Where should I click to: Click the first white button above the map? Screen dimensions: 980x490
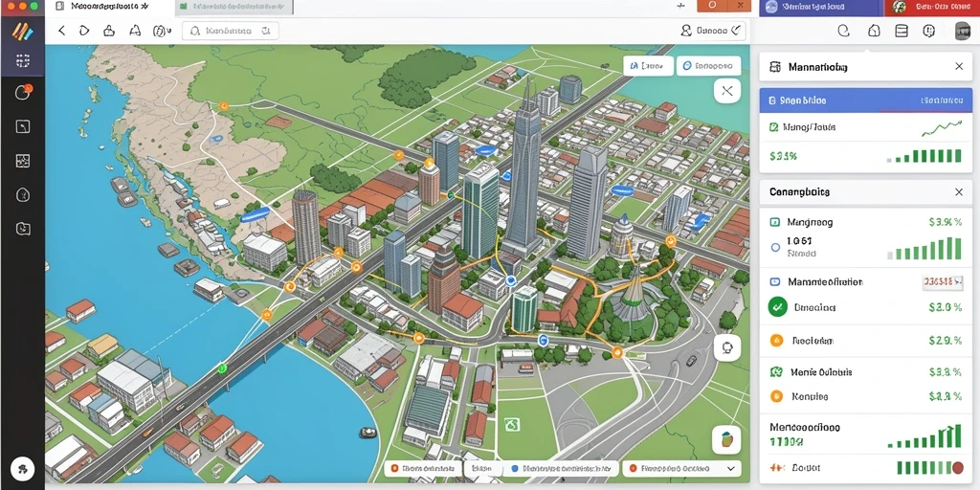[x=648, y=66]
